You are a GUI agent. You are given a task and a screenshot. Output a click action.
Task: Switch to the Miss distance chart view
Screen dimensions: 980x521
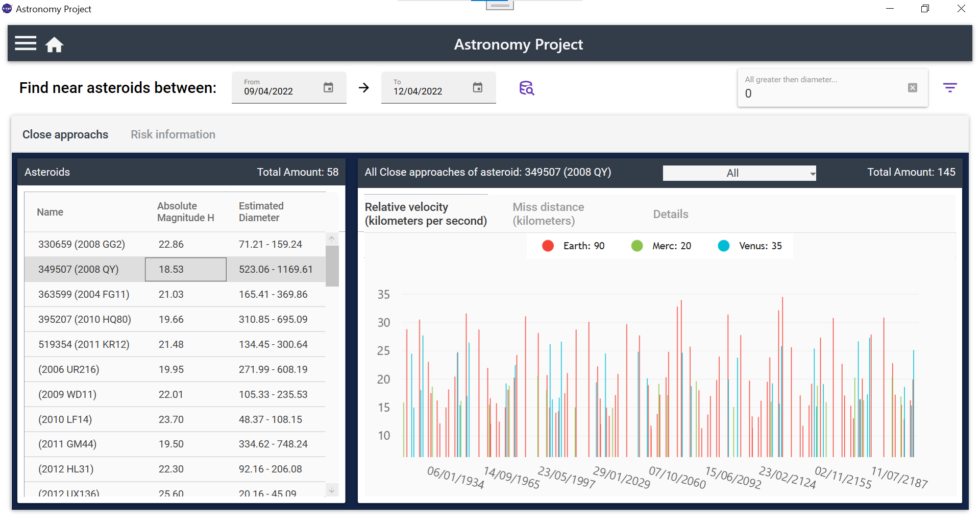[x=548, y=214]
